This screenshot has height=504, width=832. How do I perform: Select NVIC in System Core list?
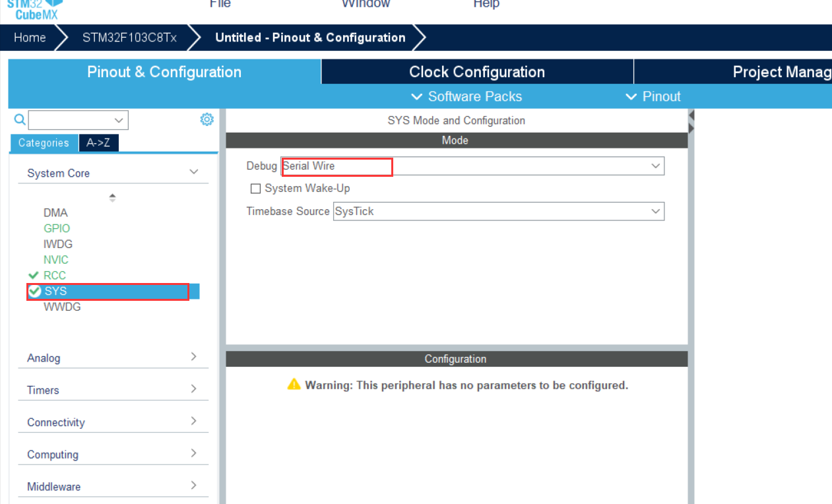pyautogui.click(x=56, y=260)
